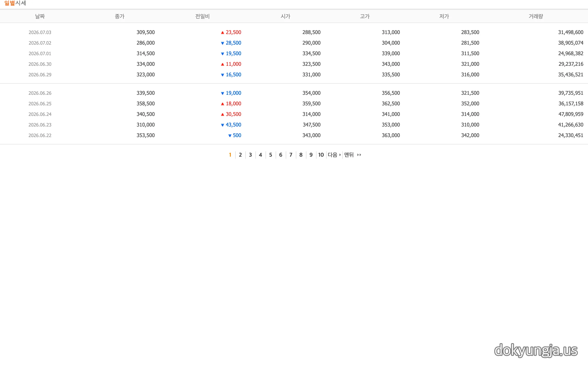Click closing price 358,500

pos(146,104)
